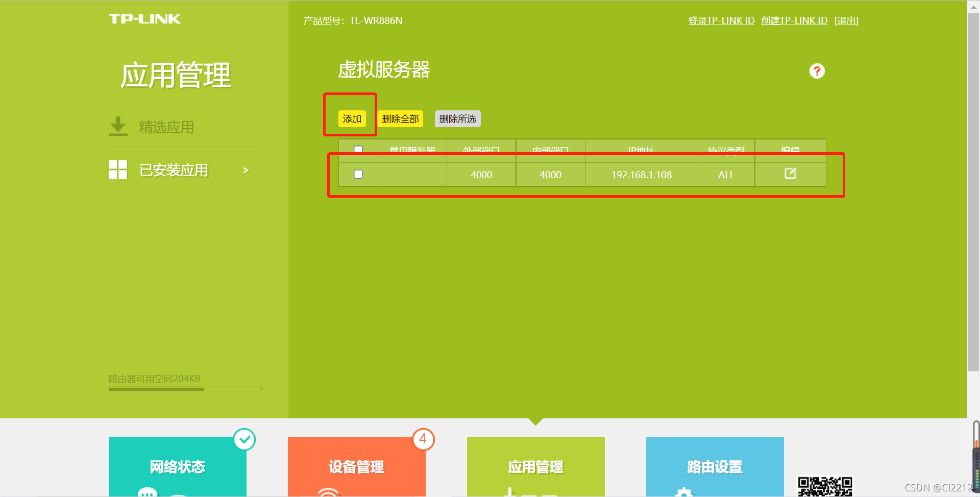
Task: Click the number 4 badge on 设备管理
Action: pos(423,439)
